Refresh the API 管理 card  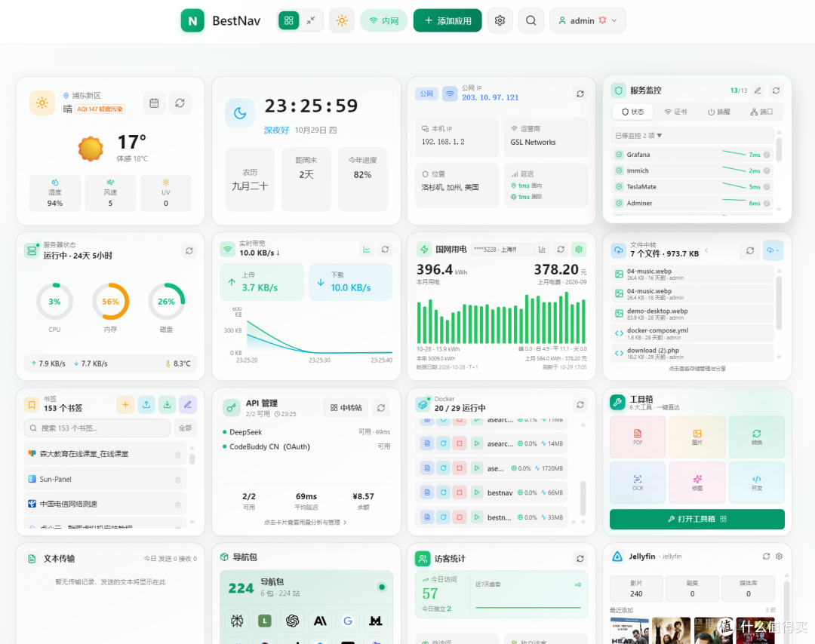tap(381, 408)
